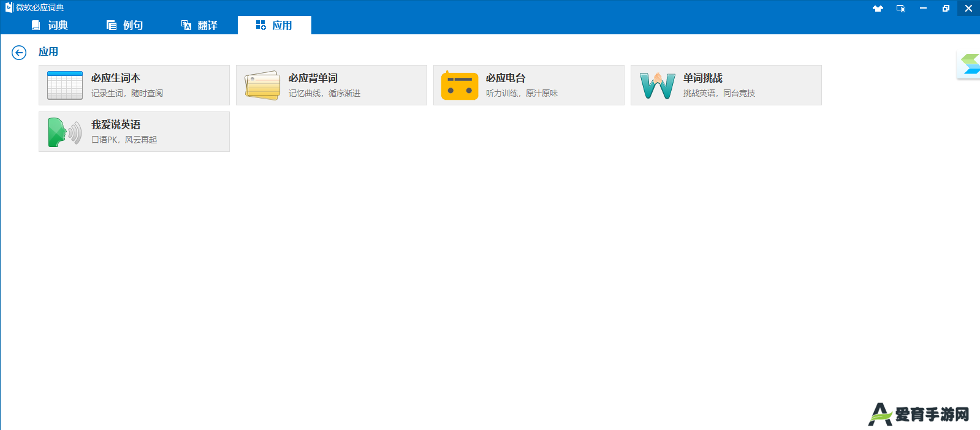Click the 应用 page heading
The height and width of the screenshot is (430, 980).
click(x=48, y=52)
